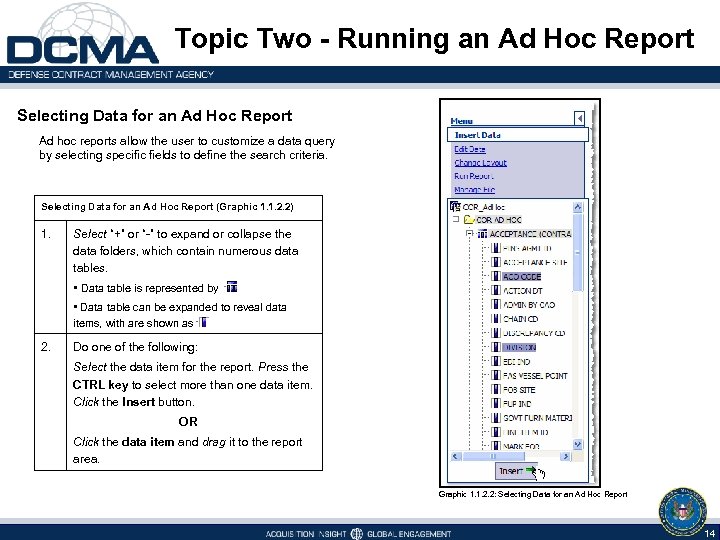The image size is (720, 540).
Task: Collapse the COR AD HOC folder node
Action: [x=456, y=219]
